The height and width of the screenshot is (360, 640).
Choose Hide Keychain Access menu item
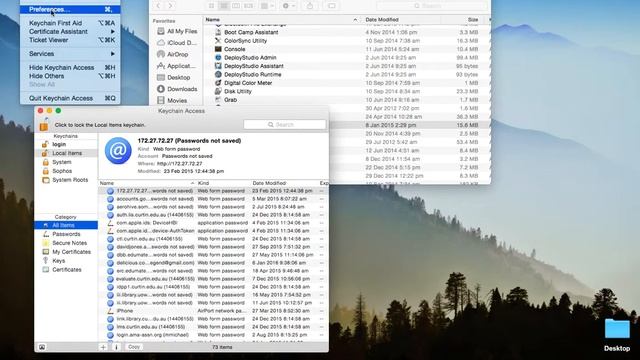(70, 67)
